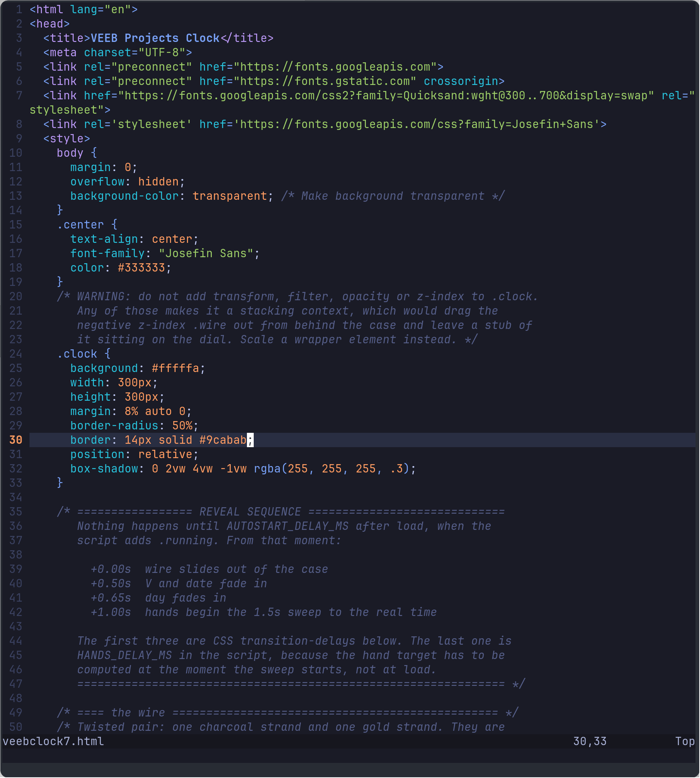Click the title text 'VEEB Projects Clock'
This screenshot has height=778, width=700.
[x=155, y=38]
